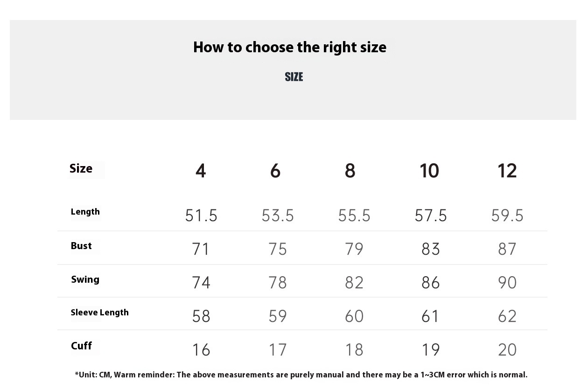Click the small SIZE subtitle text
Screen dimensions: 588x390
(x=294, y=77)
